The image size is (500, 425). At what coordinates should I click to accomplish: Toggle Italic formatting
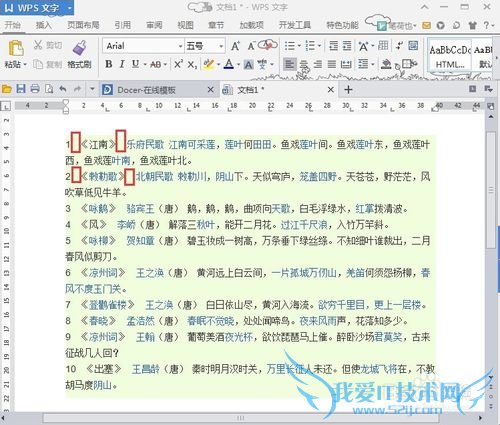[122, 64]
